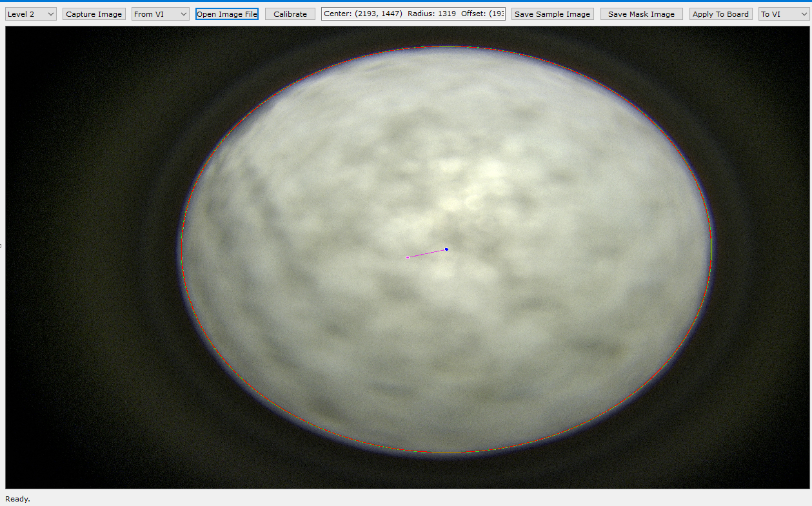Expand the To VI destination dropdown

click(x=783, y=14)
